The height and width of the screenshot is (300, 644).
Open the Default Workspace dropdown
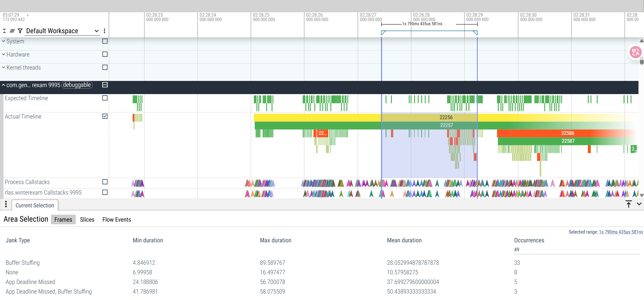(x=62, y=31)
